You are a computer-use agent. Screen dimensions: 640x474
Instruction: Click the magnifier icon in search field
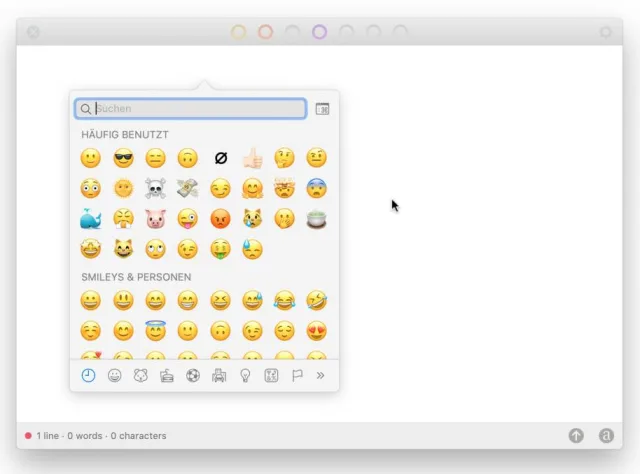(86, 109)
